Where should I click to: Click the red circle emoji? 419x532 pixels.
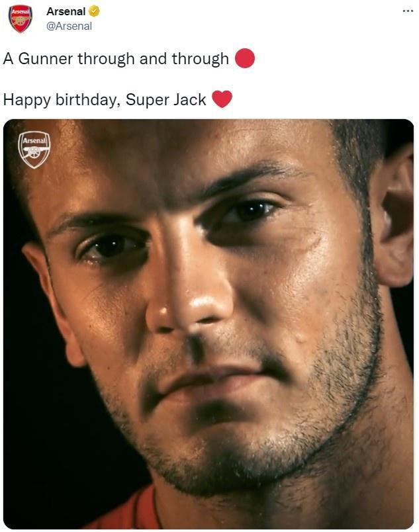[245, 58]
